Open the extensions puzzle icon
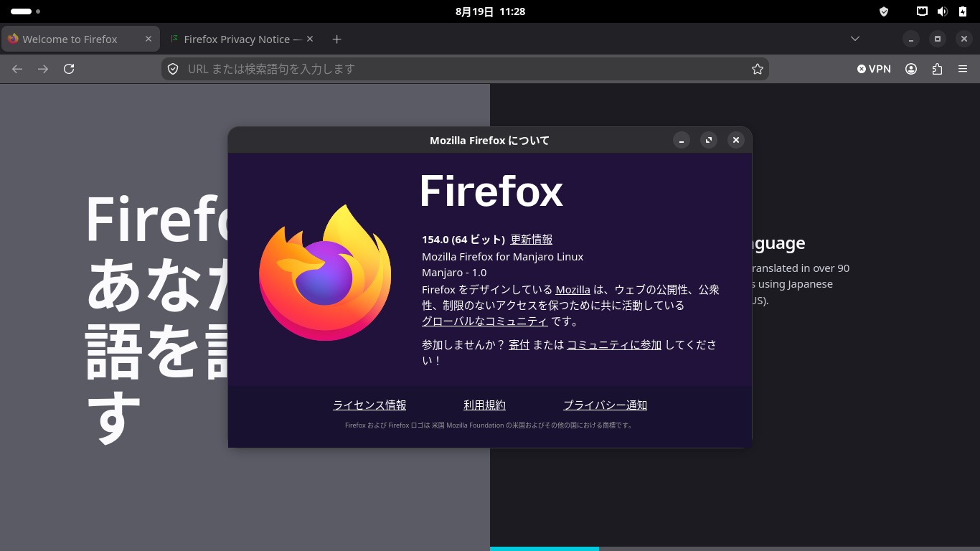 (x=937, y=69)
